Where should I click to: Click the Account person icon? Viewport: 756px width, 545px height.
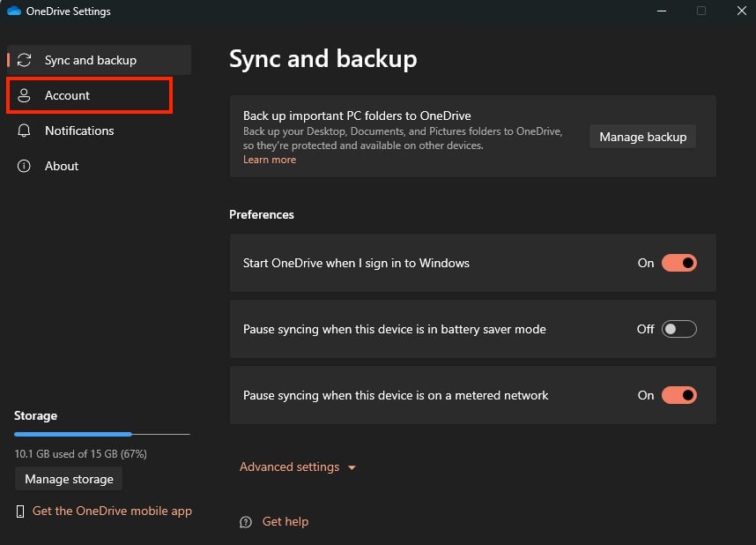(25, 95)
